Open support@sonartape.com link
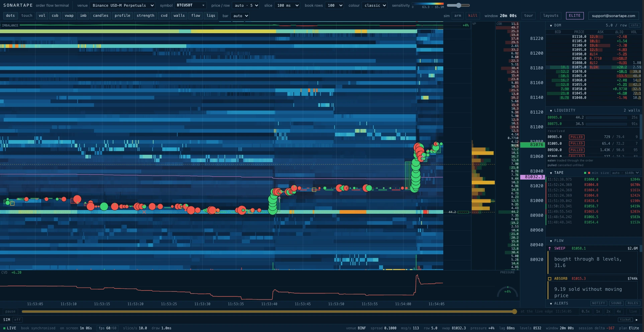Viewport: 644px width, 332px height. (x=614, y=16)
